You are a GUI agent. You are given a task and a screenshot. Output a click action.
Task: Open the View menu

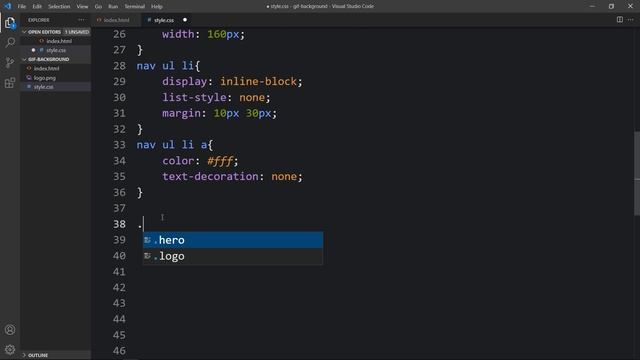[82, 6]
